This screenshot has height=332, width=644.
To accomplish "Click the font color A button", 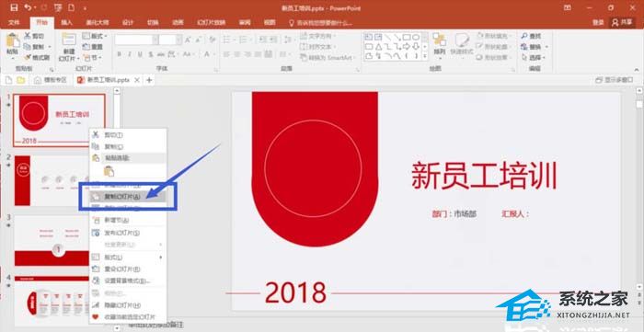I will click(x=207, y=54).
